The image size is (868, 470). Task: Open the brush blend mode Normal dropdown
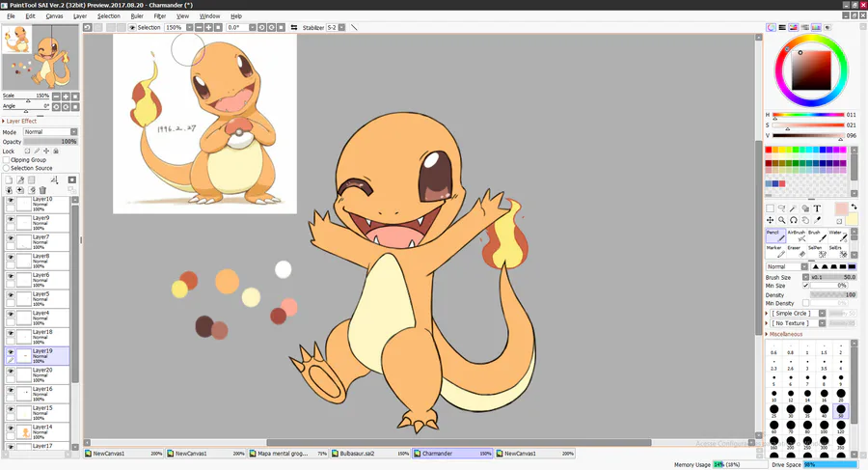pyautogui.click(x=787, y=266)
